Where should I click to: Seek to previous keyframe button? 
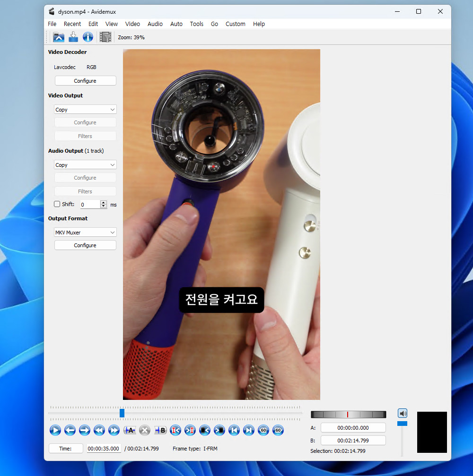click(x=99, y=430)
